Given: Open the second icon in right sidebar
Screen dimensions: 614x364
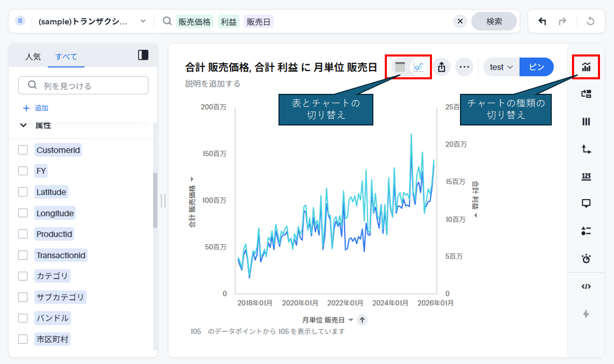Looking at the screenshot, I should (x=586, y=94).
